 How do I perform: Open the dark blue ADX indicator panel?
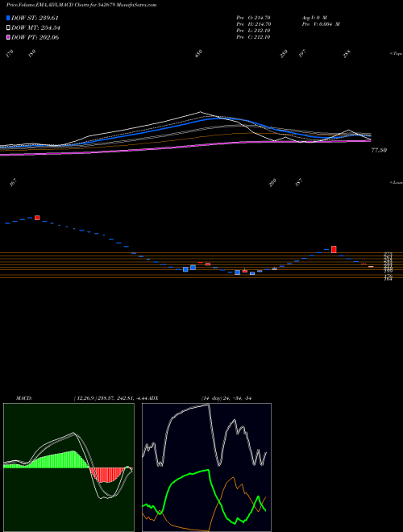206,468
